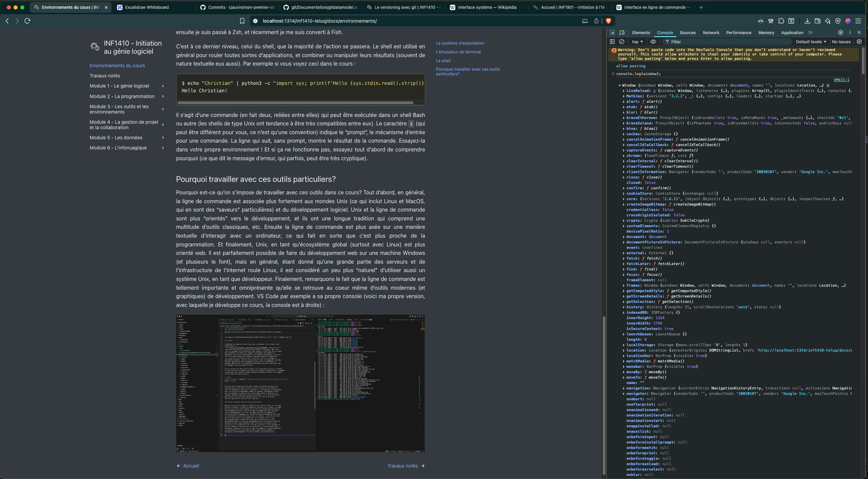The width and height of the screenshot is (868, 479).
Task: Switch to the Network tab in DevTools
Action: pos(711,32)
